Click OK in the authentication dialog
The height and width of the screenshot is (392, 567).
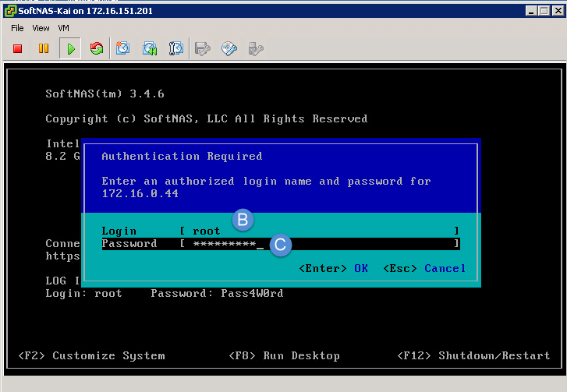click(361, 268)
